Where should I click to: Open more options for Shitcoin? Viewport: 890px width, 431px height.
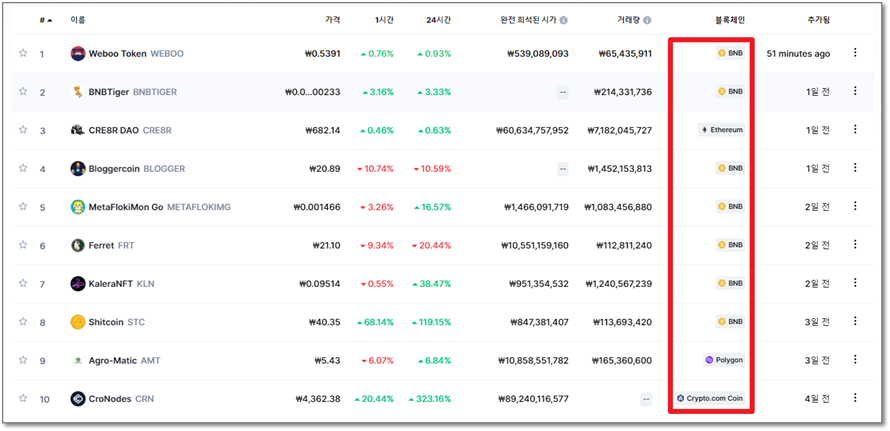[855, 321]
